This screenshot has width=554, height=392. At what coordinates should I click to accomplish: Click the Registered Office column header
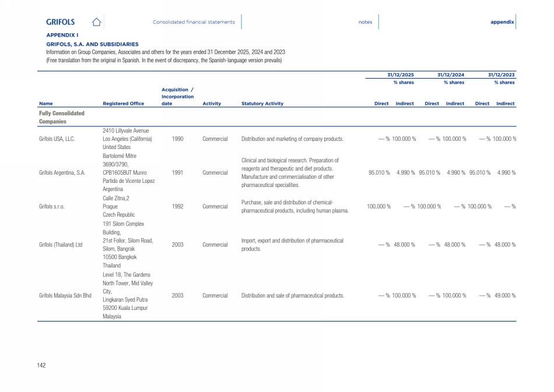click(x=123, y=104)
